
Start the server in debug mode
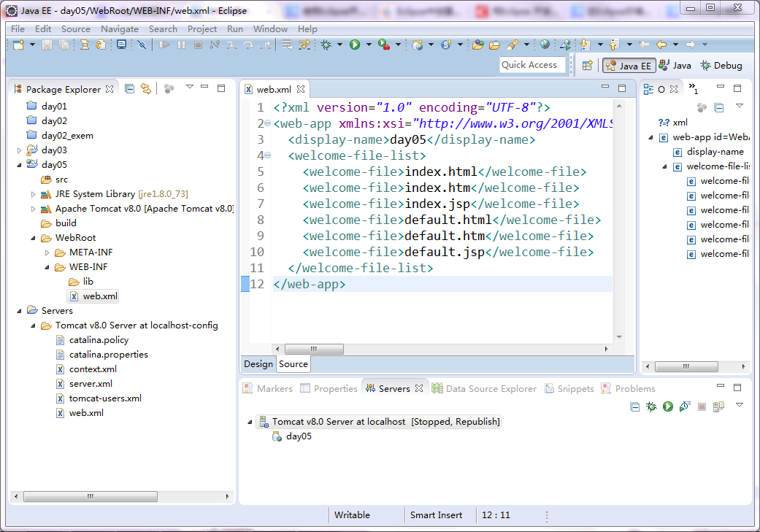pos(651,406)
